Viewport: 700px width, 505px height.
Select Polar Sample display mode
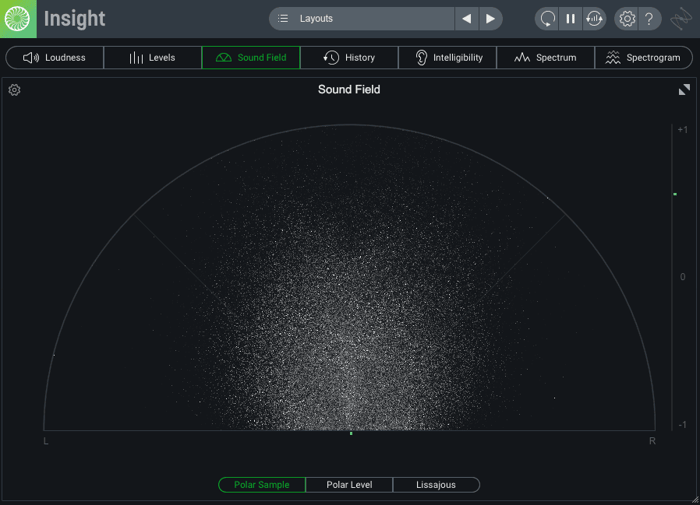(262, 485)
